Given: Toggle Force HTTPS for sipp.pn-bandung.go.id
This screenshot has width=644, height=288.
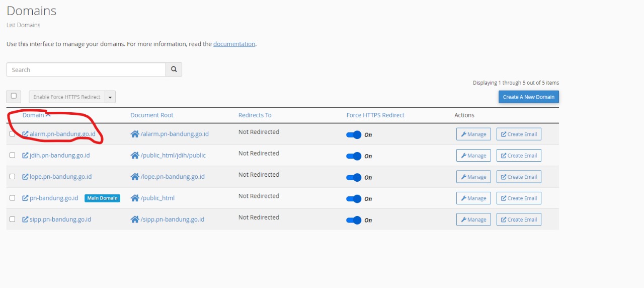Looking at the screenshot, I should (x=354, y=220).
